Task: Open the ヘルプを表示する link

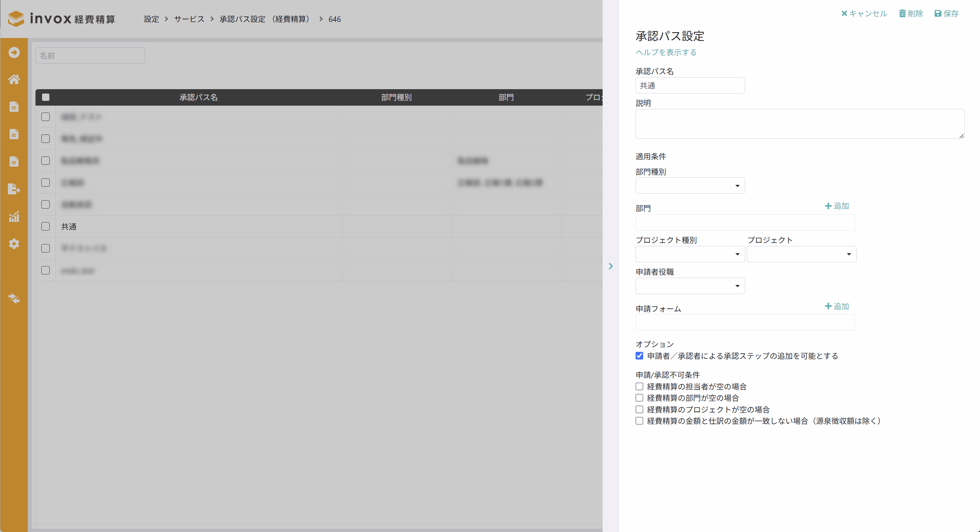Action: coord(666,52)
